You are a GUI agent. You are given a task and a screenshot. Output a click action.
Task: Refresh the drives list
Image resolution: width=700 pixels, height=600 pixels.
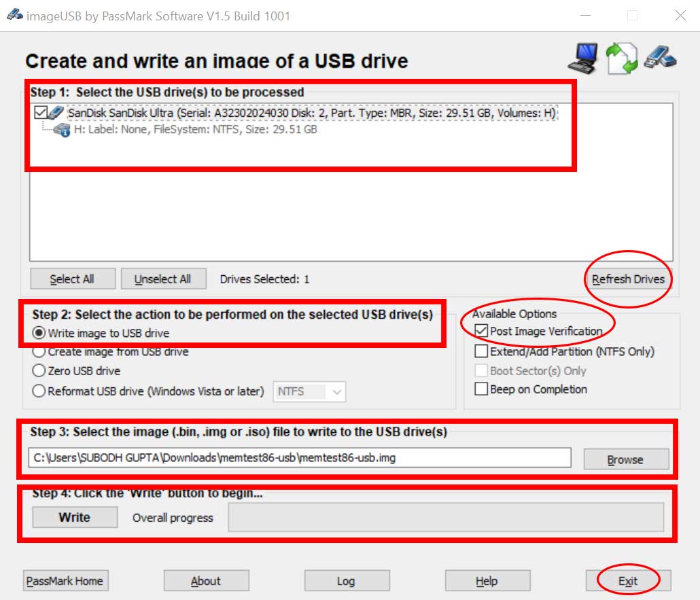(x=628, y=279)
